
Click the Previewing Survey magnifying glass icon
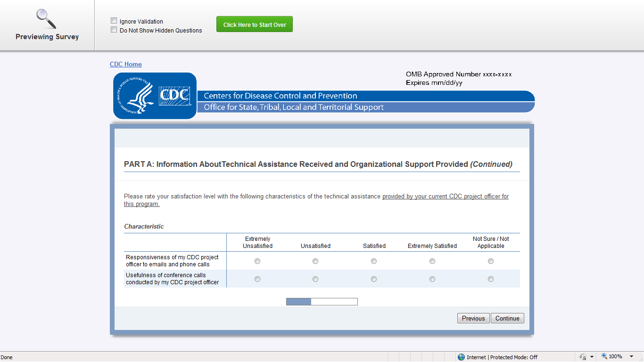click(46, 19)
